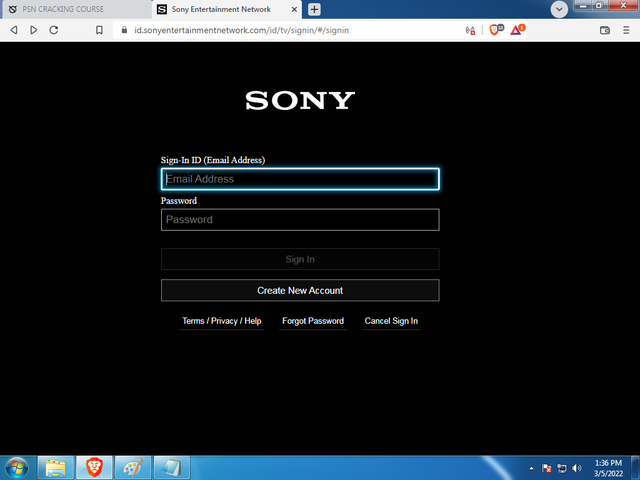
Task: Open the Action Center flag icon
Action: click(547, 468)
